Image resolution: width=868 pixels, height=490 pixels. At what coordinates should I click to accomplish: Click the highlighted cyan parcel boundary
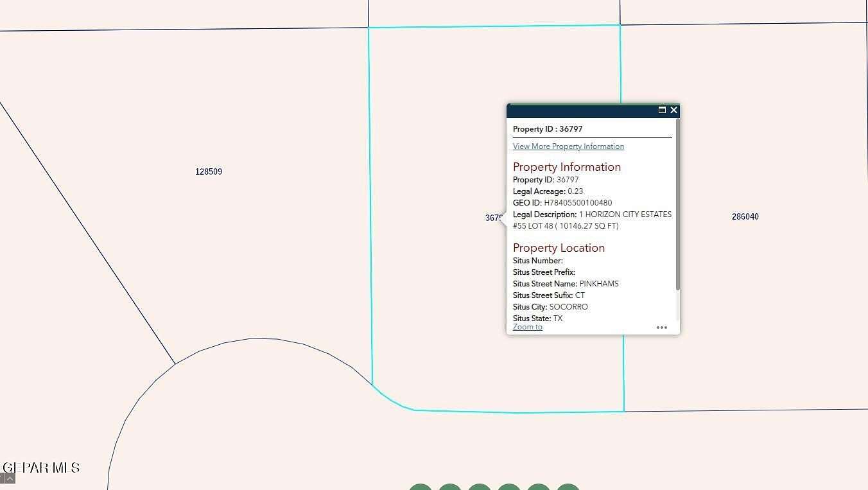[x=371, y=193]
